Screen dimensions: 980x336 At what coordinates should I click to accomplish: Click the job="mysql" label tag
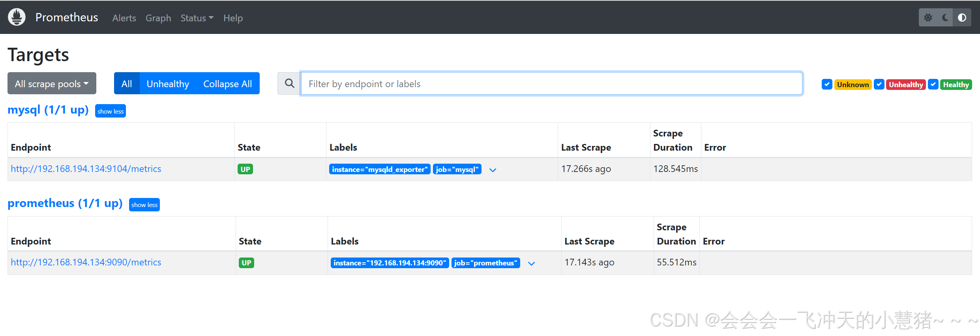click(x=457, y=169)
